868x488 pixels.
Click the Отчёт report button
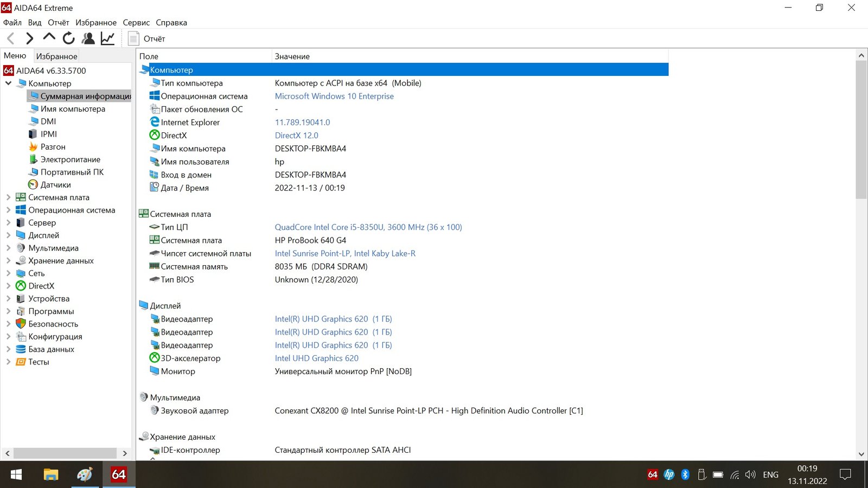tap(147, 38)
